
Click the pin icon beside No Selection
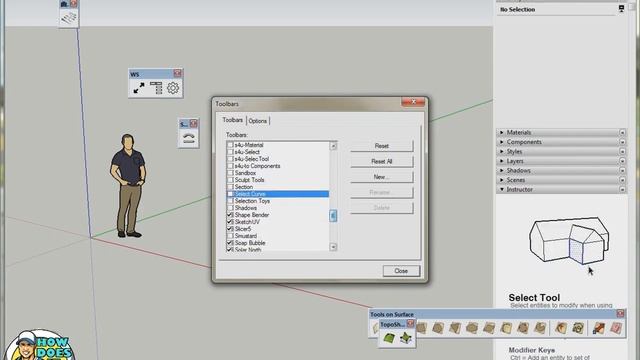click(621, 9)
